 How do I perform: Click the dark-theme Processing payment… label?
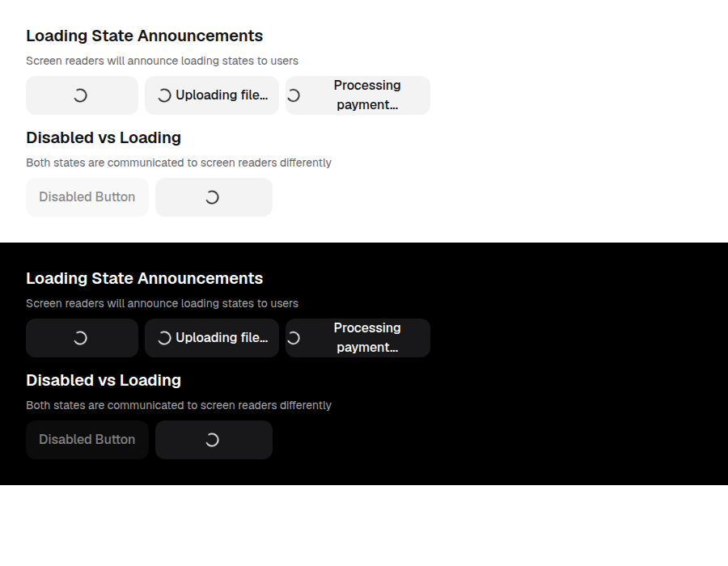pos(367,338)
